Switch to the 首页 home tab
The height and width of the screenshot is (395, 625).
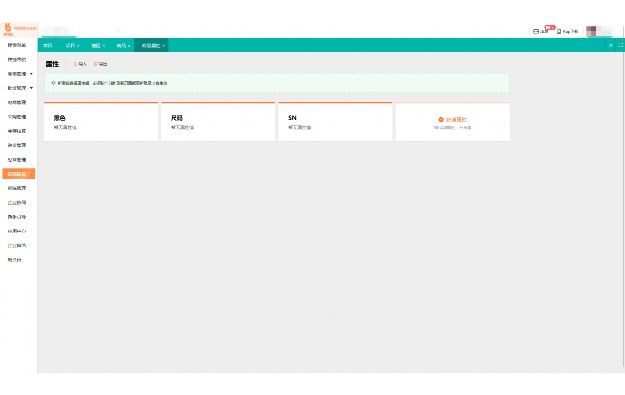[x=48, y=46]
